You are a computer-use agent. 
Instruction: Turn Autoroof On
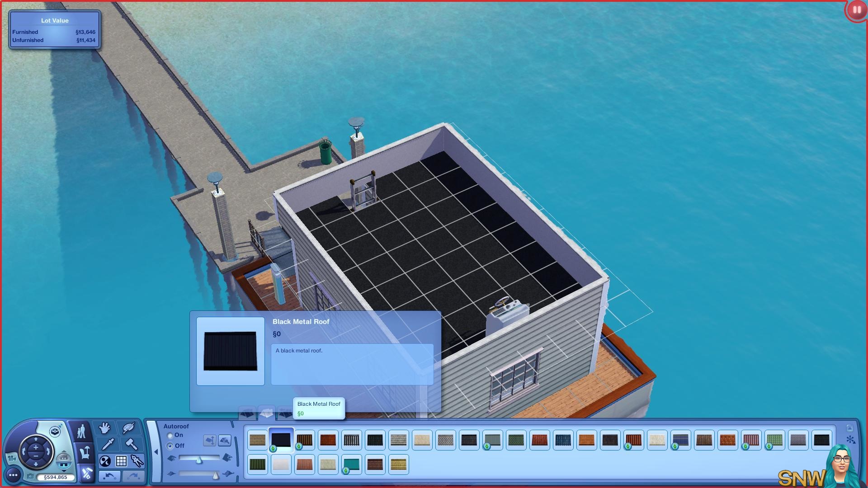coord(170,436)
